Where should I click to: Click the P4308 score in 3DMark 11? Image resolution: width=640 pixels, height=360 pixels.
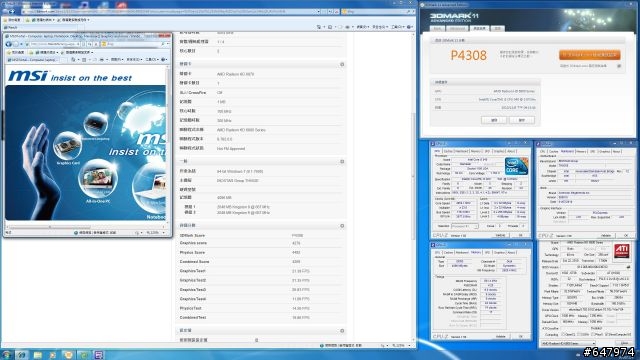(x=469, y=55)
